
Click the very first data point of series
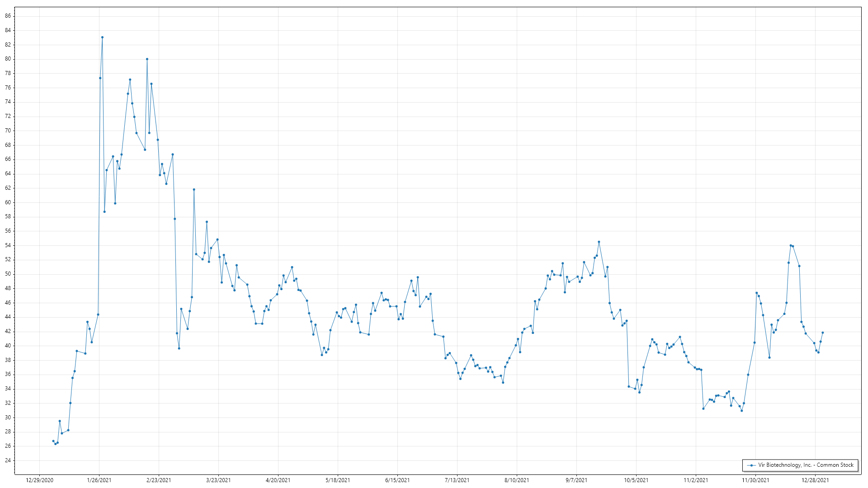pyautogui.click(x=53, y=441)
